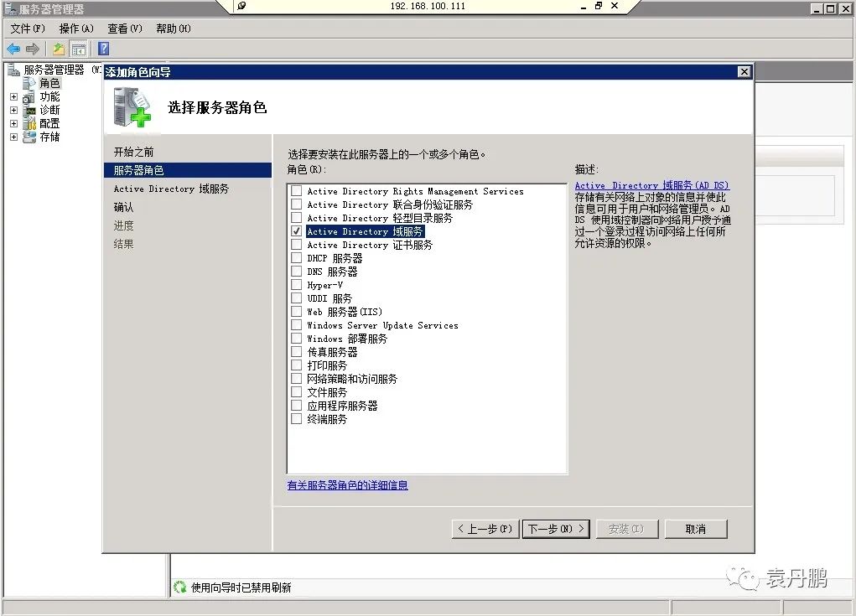The height and width of the screenshot is (616, 856).
Task: Expand the 存储 tree node
Action: coord(13,137)
